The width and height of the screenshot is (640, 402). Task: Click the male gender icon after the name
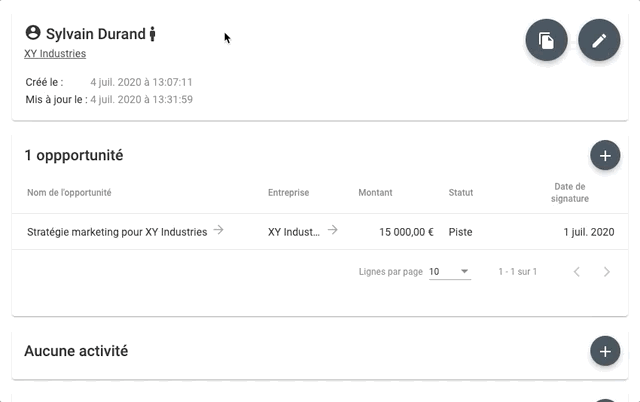(x=152, y=33)
